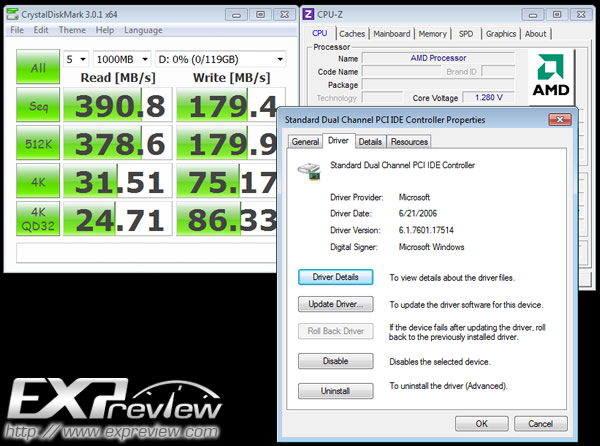600x446 pixels.
Task: Click the empty status text field below results
Action: pos(145,252)
